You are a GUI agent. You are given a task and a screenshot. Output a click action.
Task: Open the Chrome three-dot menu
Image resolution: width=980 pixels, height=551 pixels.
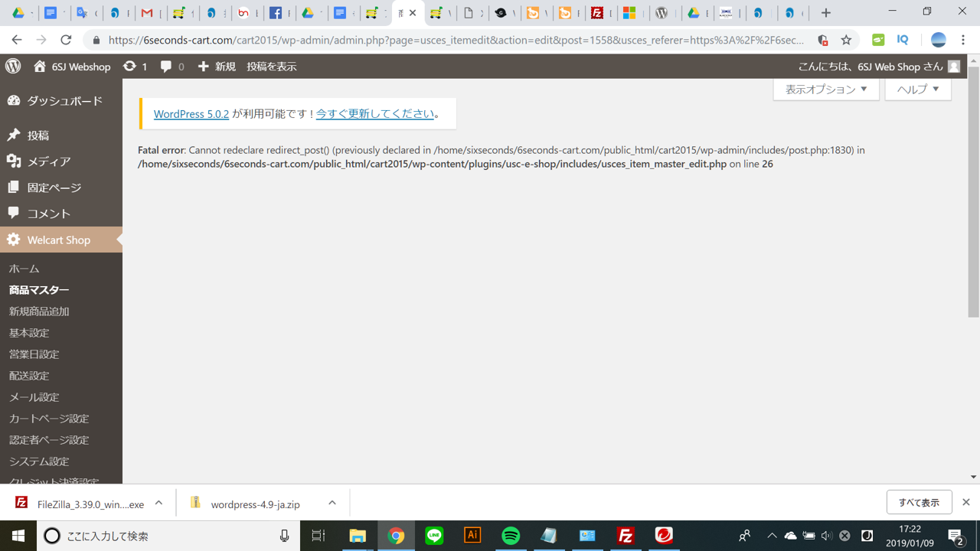[x=963, y=40]
